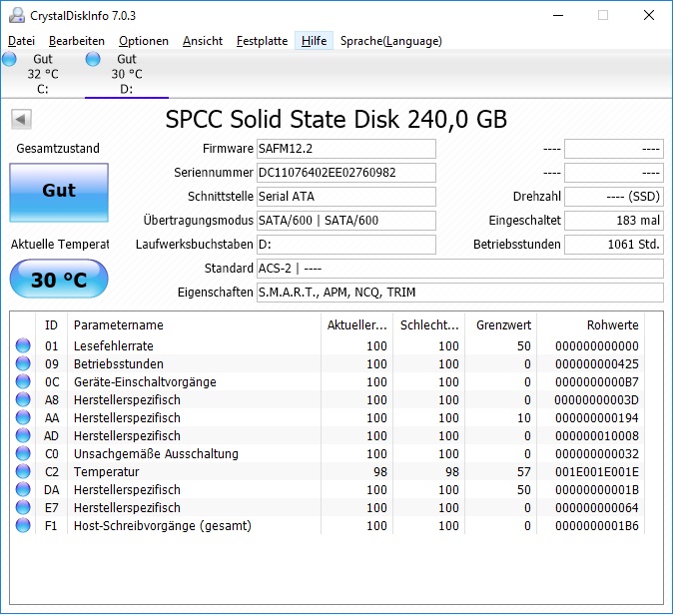Select the C: drive tab showing 32 °C
Image resolution: width=675 pixels, height=616 pixels.
click(x=42, y=74)
